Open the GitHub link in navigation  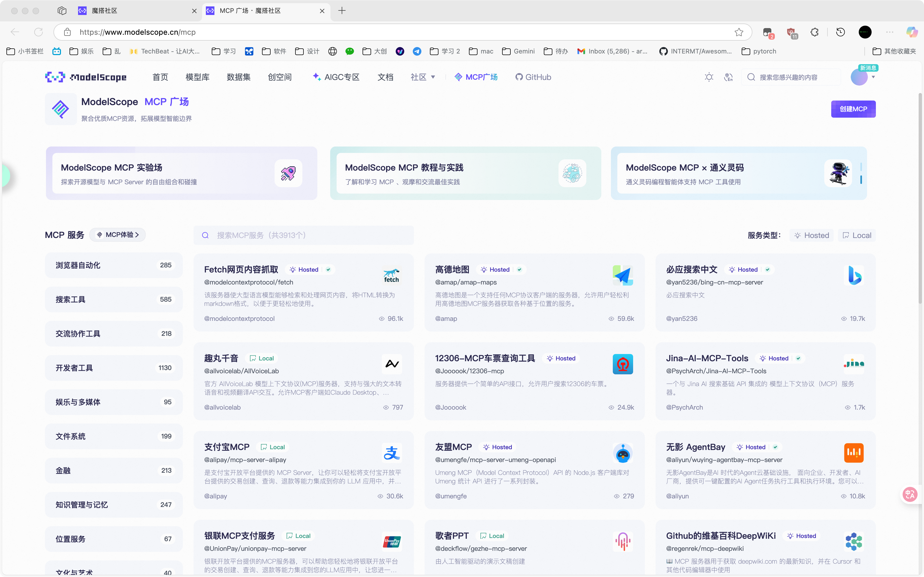(x=533, y=77)
